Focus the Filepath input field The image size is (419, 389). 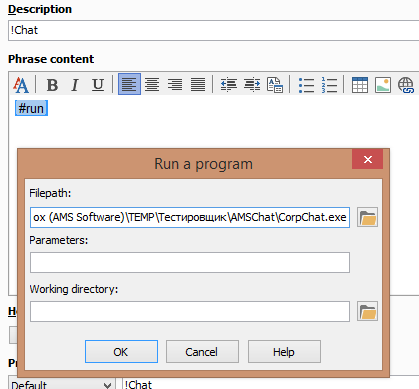coord(190,217)
